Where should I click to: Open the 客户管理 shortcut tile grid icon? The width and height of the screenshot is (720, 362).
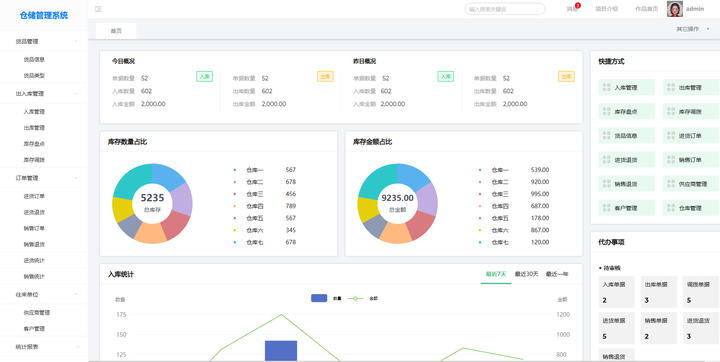pos(606,208)
